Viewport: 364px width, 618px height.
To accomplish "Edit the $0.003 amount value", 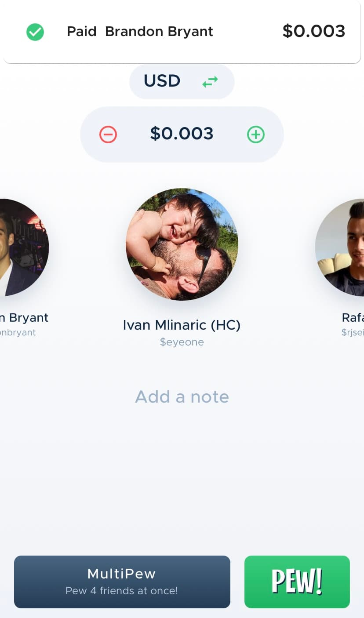I will coord(182,134).
